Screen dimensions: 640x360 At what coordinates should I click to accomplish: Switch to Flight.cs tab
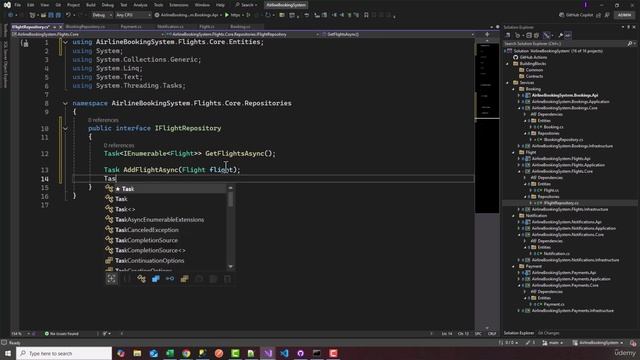tap(207, 27)
